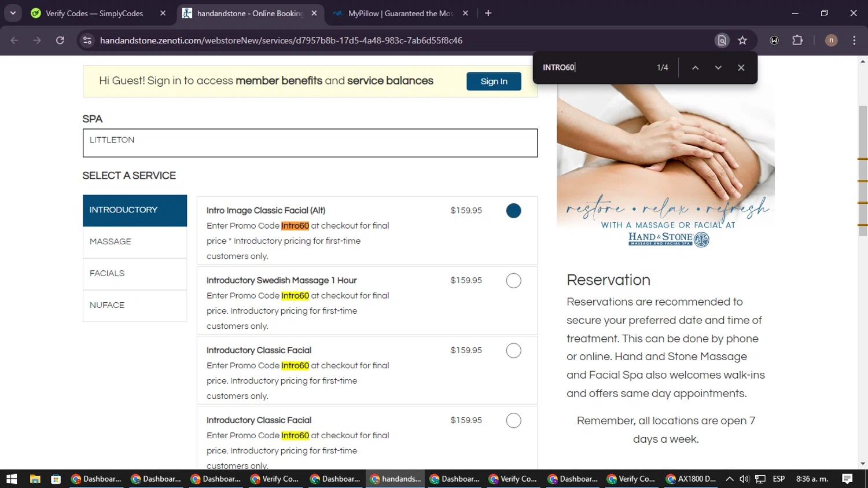Bookmark this page with star icon

pyautogui.click(x=742, y=41)
